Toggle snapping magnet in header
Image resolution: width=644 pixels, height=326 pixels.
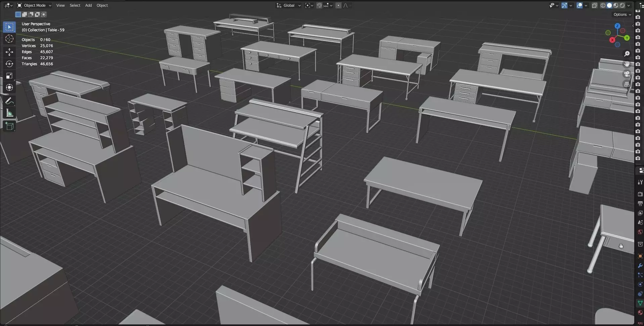click(x=319, y=5)
